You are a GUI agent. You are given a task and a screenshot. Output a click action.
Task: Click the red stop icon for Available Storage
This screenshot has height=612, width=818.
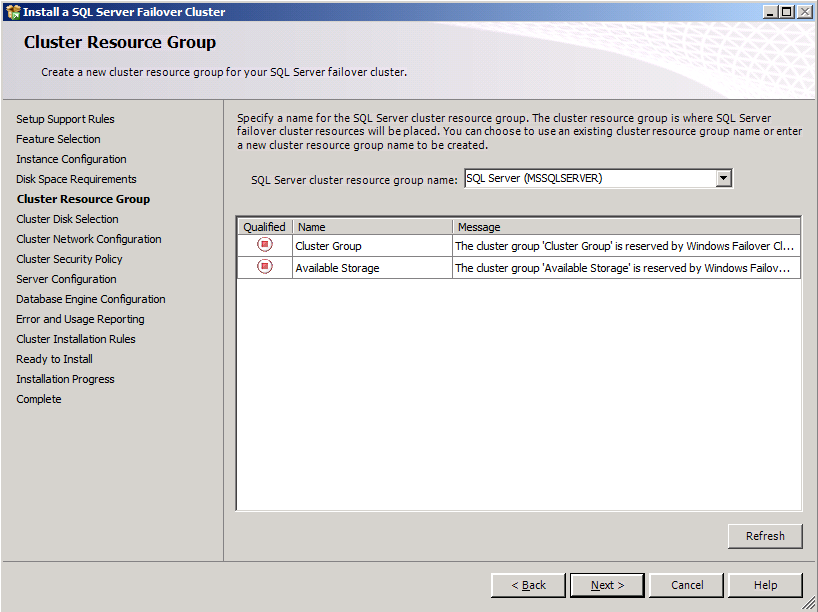tap(264, 267)
